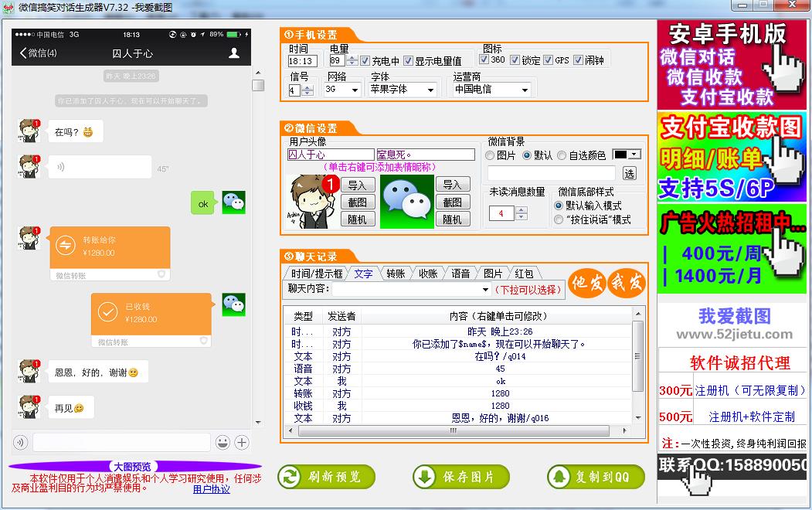812x510 pixels.
Task: Toggle the 显示电量值 checkbox
Action: (x=408, y=60)
